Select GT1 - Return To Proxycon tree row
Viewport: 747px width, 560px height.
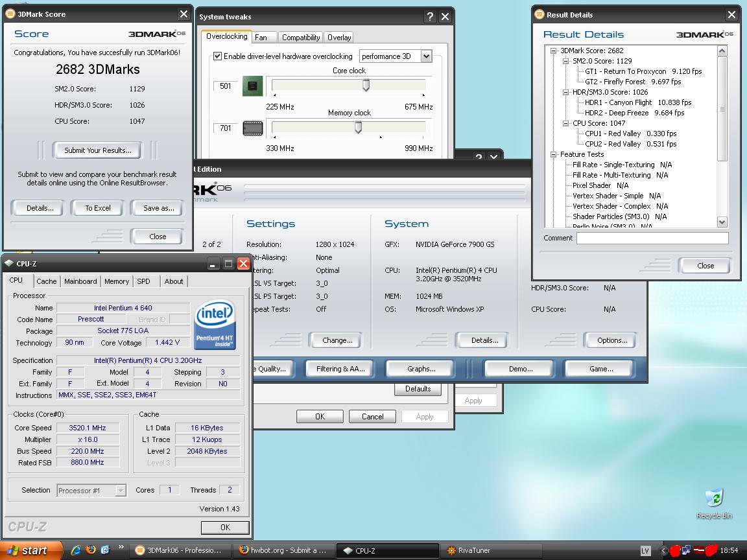pyautogui.click(x=643, y=71)
